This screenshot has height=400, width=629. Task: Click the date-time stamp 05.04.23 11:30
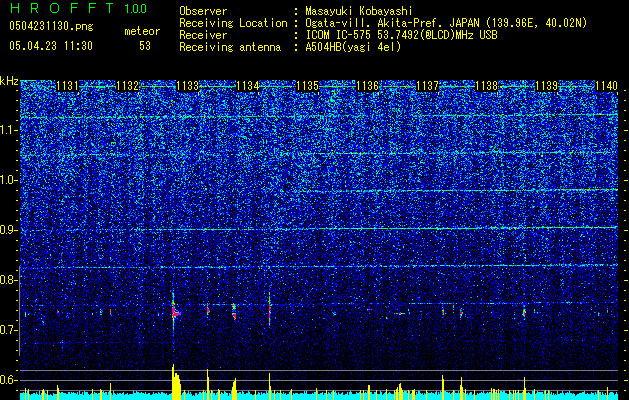pyautogui.click(x=51, y=46)
